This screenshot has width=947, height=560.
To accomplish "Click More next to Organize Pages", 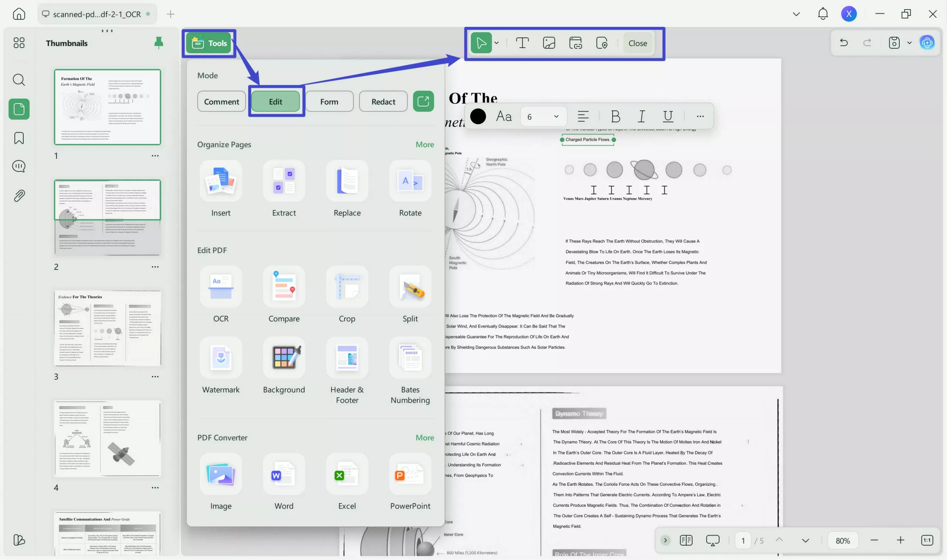I will coord(424,144).
